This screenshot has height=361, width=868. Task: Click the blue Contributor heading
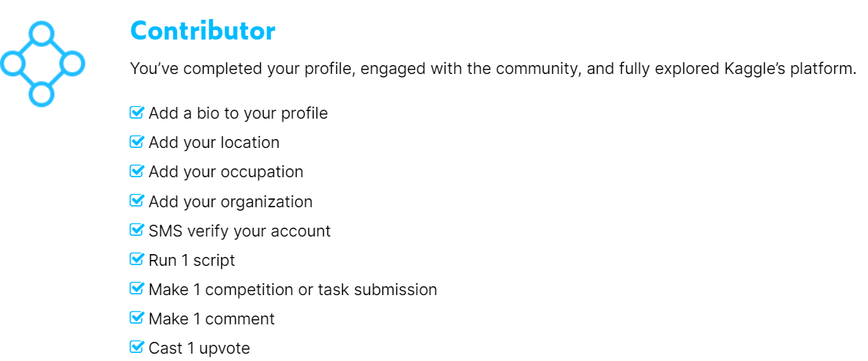[x=202, y=31]
